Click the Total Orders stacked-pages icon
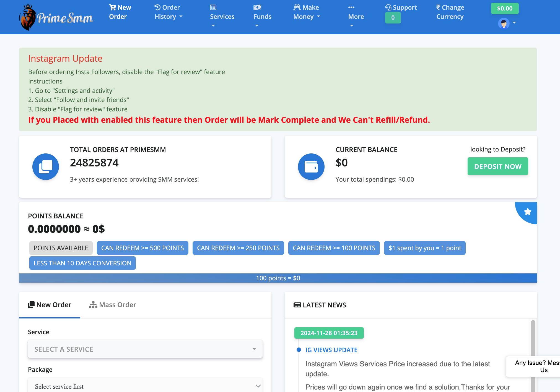 tap(46, 167)
